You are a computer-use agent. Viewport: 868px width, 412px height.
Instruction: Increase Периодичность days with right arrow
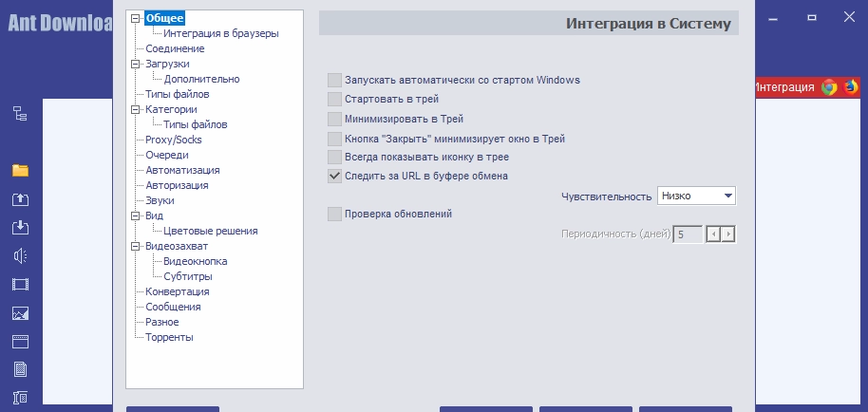click(x=729, y=234)
